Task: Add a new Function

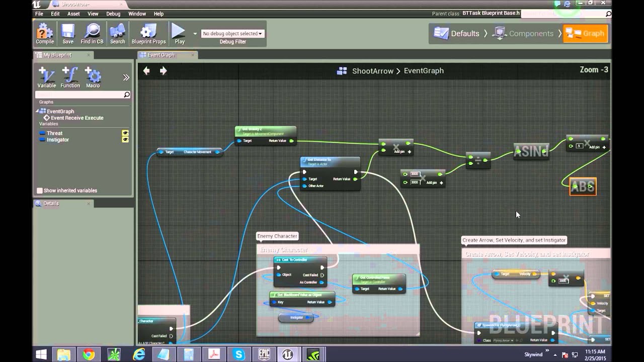Action: point(70,77)
